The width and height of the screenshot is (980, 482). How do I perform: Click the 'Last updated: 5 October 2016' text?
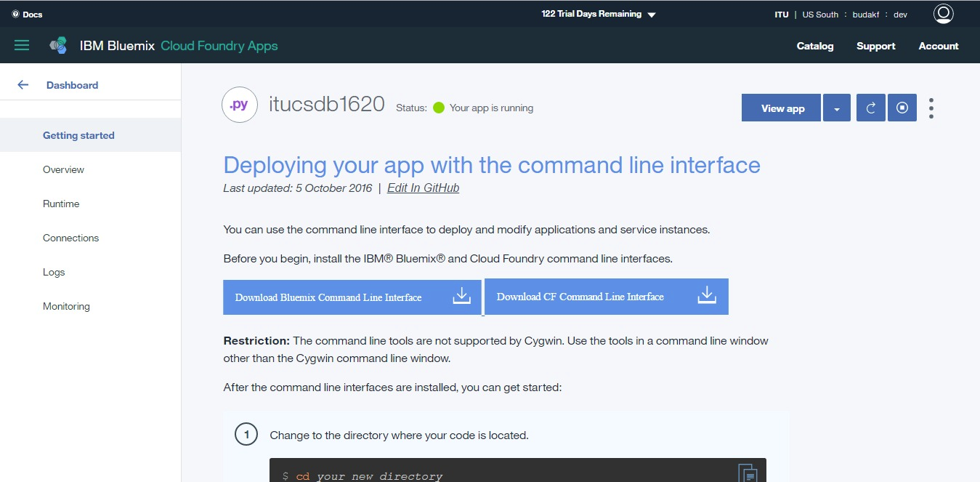[298, 188]
